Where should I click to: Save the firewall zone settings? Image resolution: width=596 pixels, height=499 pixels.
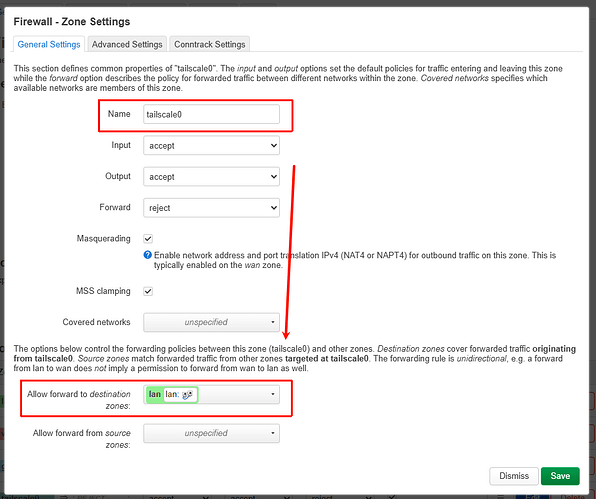560,476
